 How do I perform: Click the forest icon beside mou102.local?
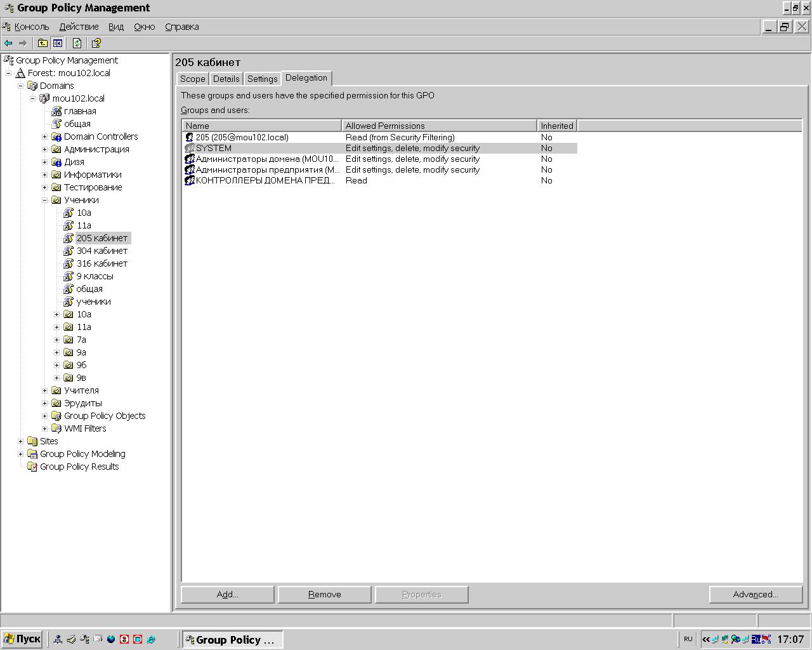pos(20,73)
